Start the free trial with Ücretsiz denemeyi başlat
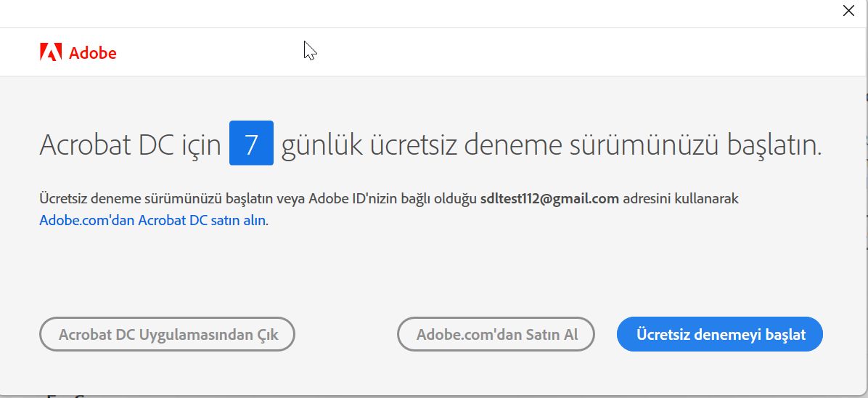 (720, 334)
